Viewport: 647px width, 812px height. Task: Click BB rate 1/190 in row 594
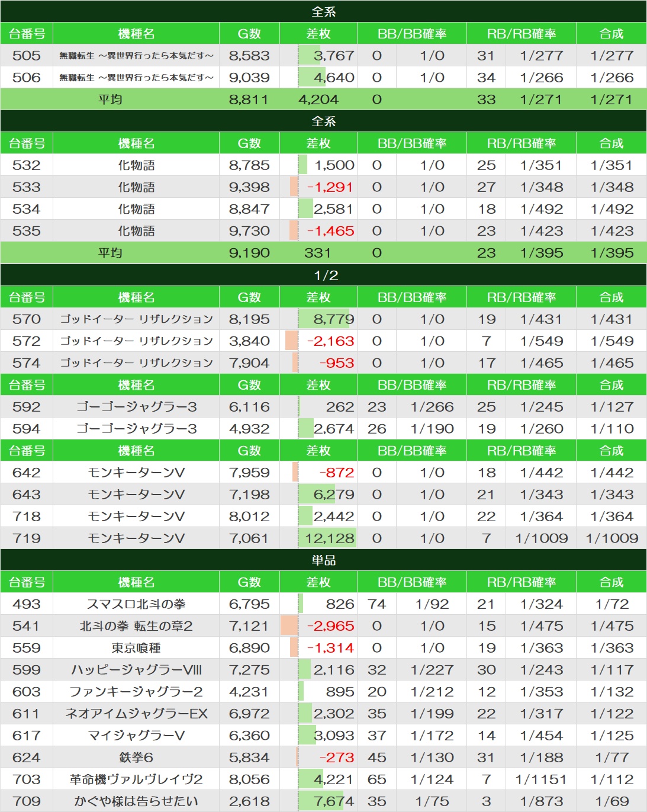coord(432,429)
